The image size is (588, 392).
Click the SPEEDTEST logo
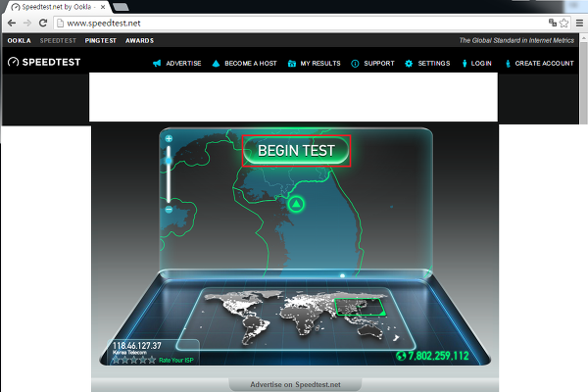[x=44, y=62]
